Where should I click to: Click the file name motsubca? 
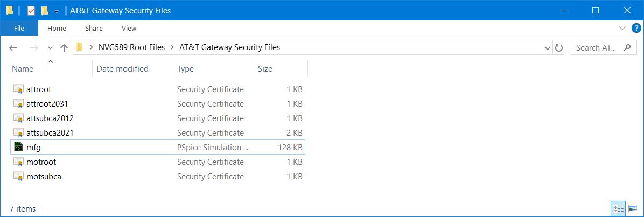point(44,176)
